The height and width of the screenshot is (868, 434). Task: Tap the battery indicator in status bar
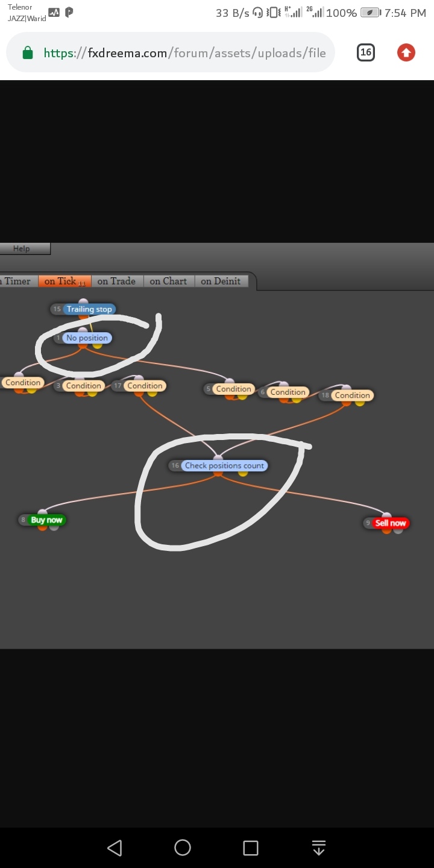click(370, 13)
